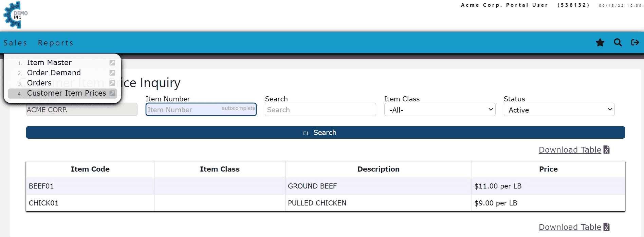This screenshot has width=644, height=237.
Task: Click the Search text input field
Action: (320, 110)
